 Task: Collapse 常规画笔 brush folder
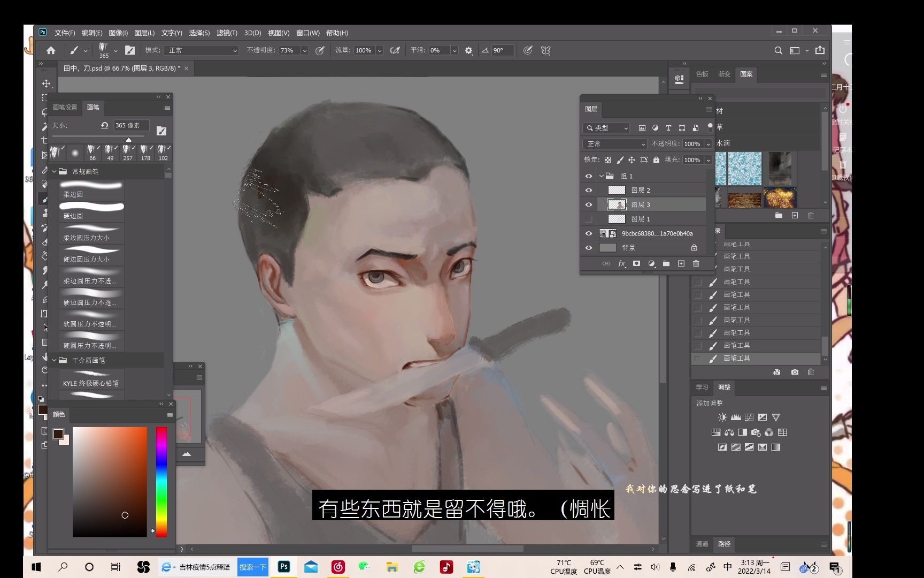coord(54,172)
